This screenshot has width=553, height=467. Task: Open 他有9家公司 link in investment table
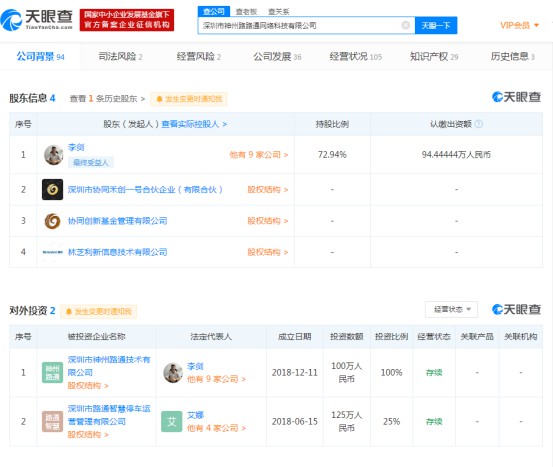(216, 379)
